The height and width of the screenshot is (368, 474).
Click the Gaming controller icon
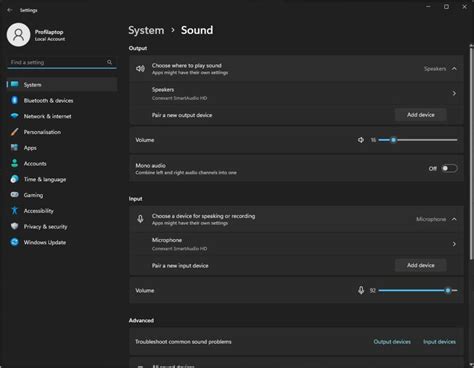tap(14, 195)
